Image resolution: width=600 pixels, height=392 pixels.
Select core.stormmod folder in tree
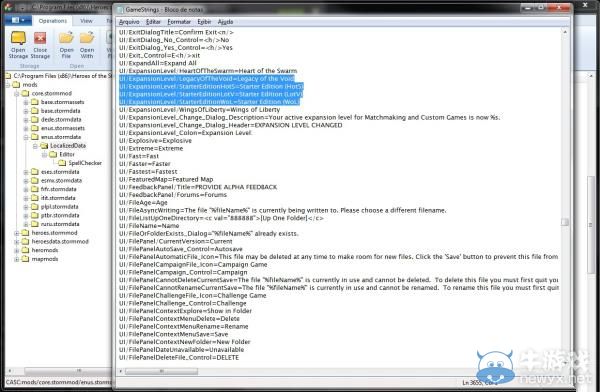pyautogui.click(x=52, y=93)
